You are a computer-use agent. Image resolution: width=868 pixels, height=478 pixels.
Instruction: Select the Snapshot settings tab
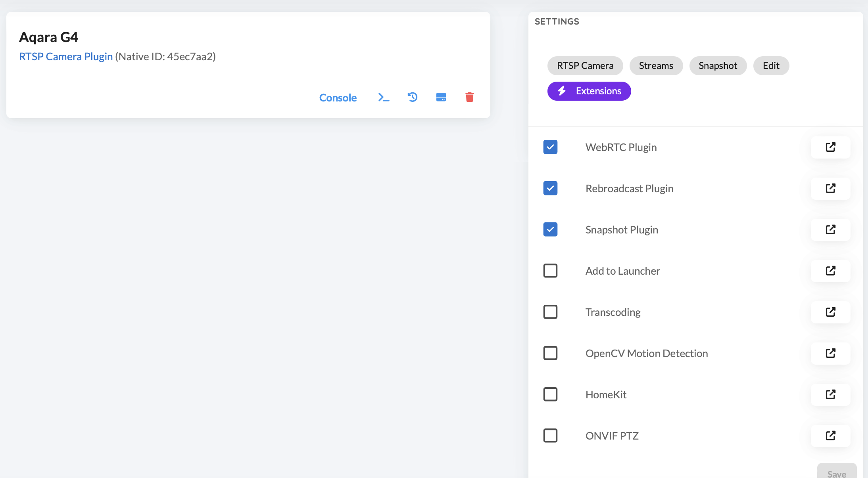[x=718, y=66]
